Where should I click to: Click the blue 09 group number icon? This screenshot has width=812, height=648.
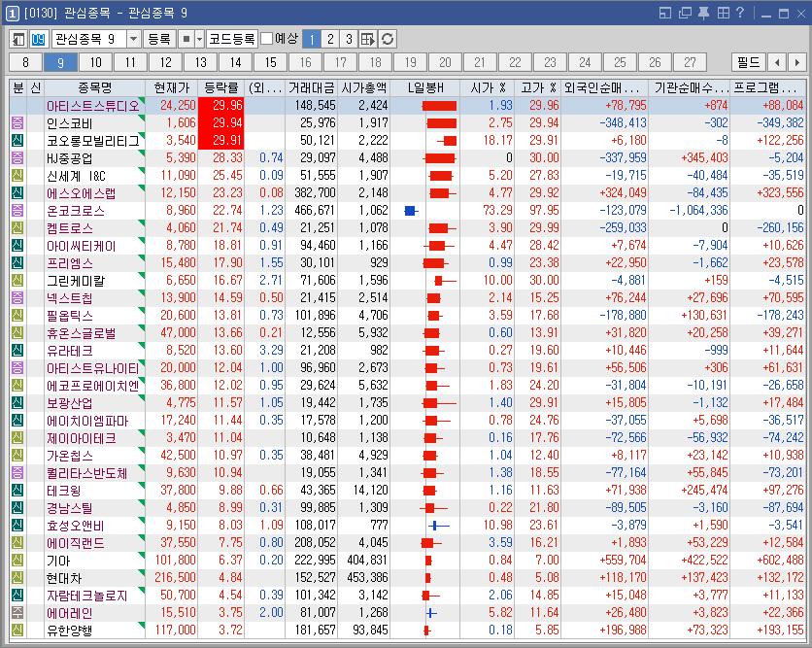pyautogui.click(x=38, y=39)
